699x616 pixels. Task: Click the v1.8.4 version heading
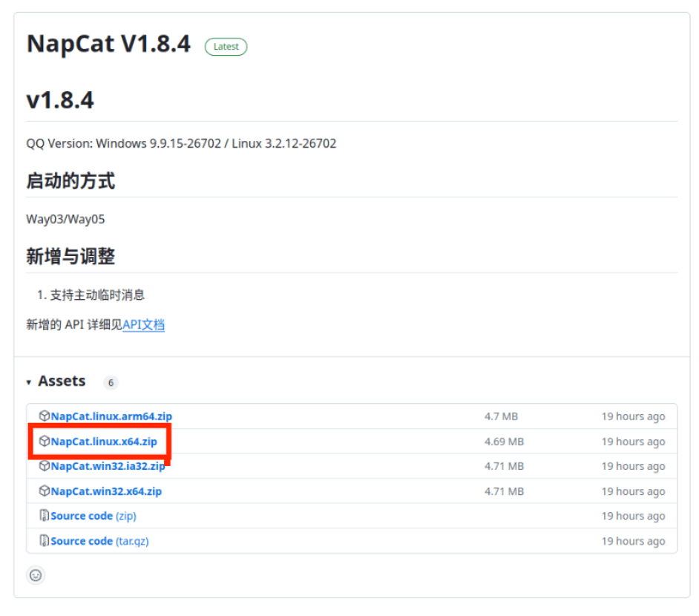(60, 99)
